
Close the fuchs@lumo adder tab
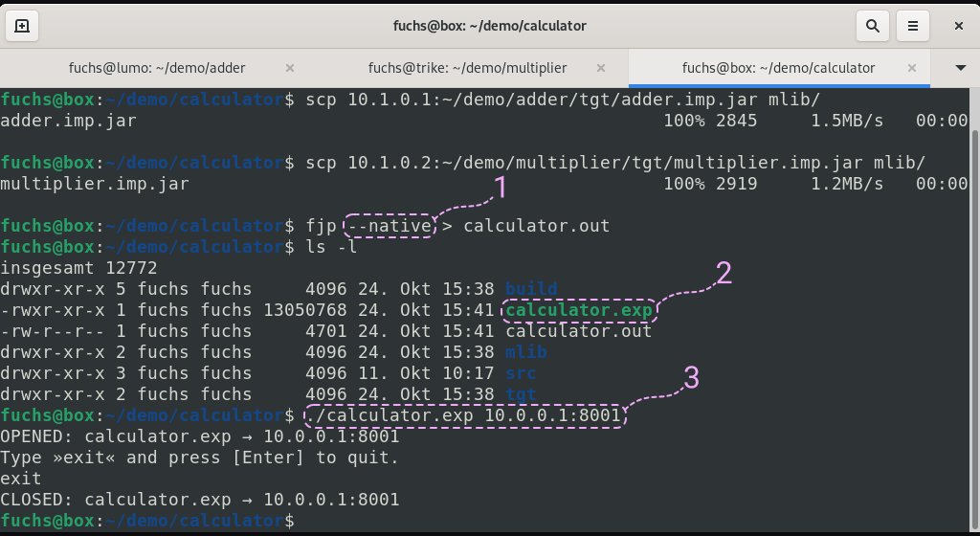(x=289, y=67)
